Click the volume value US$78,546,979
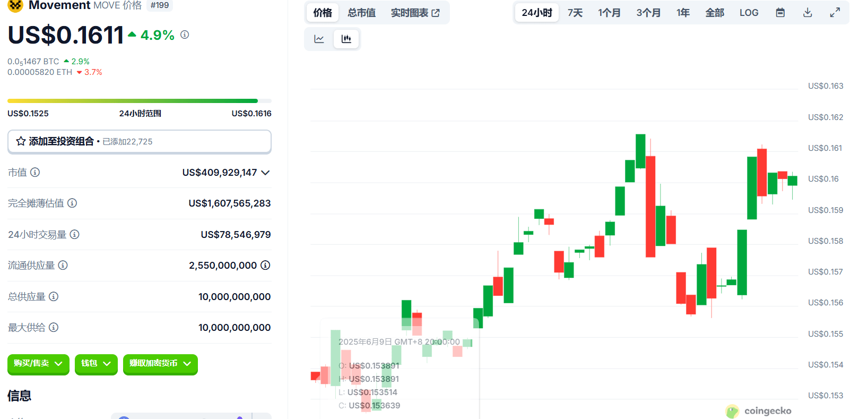Screen dimensions: 868x419 236,235
